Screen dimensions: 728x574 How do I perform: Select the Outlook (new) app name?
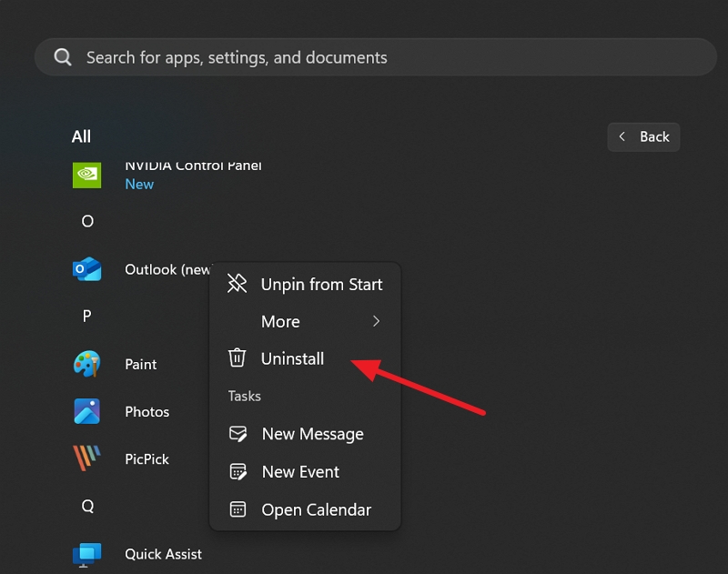(167, 269)
